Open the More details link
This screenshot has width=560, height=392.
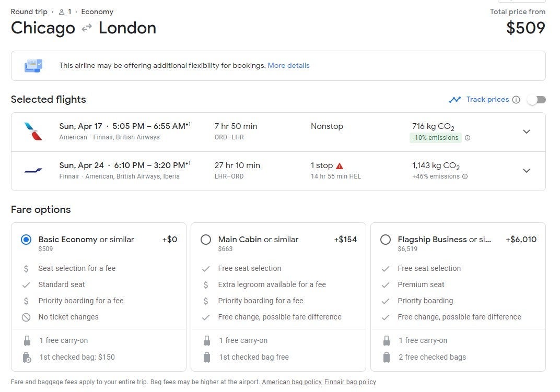[288, 66]
